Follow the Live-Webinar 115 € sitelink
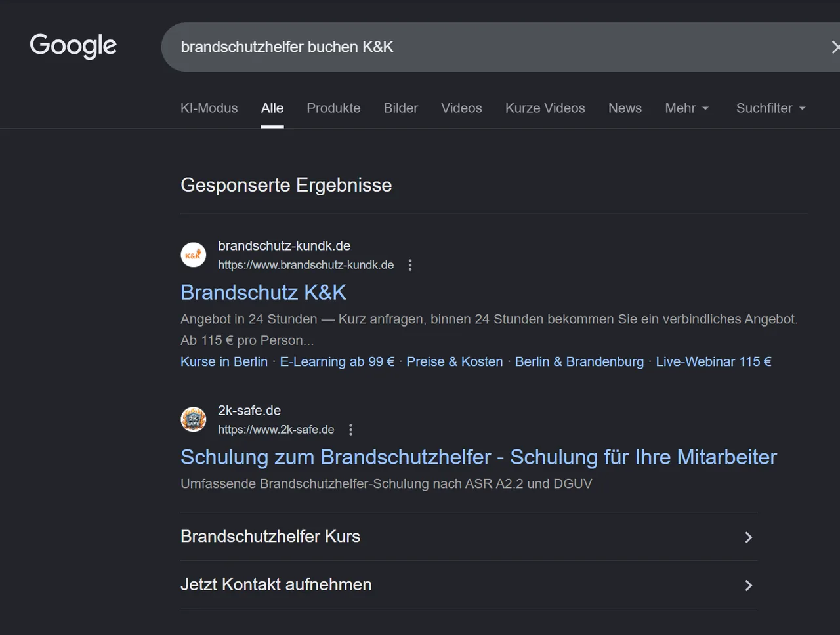 tap(714, 362)
